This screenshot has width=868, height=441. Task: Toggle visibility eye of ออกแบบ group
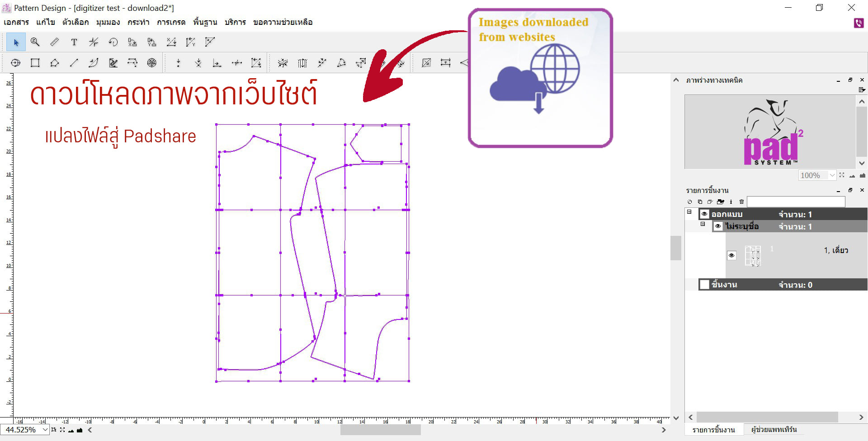tap(704, 214)
